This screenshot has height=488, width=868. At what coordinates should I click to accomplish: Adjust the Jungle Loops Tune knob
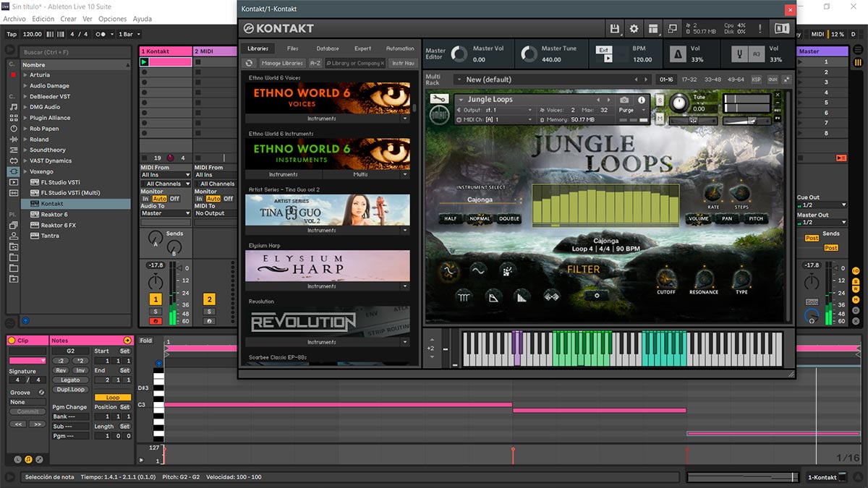(x=678, y=102)
